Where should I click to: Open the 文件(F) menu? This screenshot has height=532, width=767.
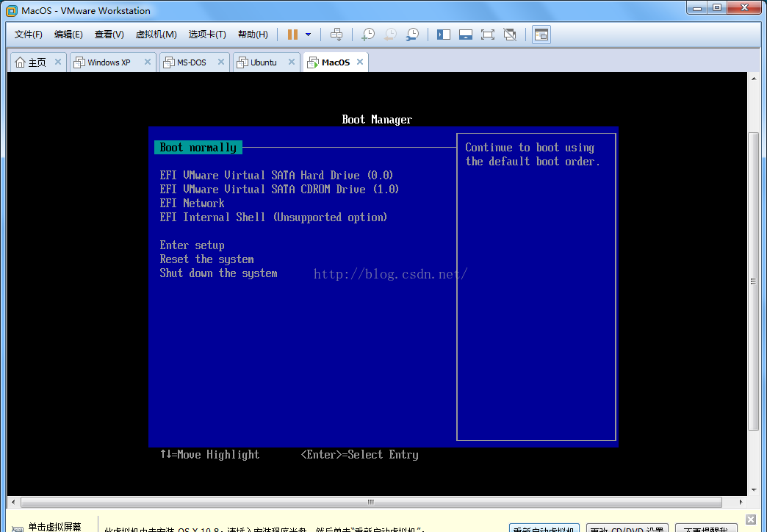(29, 35)
